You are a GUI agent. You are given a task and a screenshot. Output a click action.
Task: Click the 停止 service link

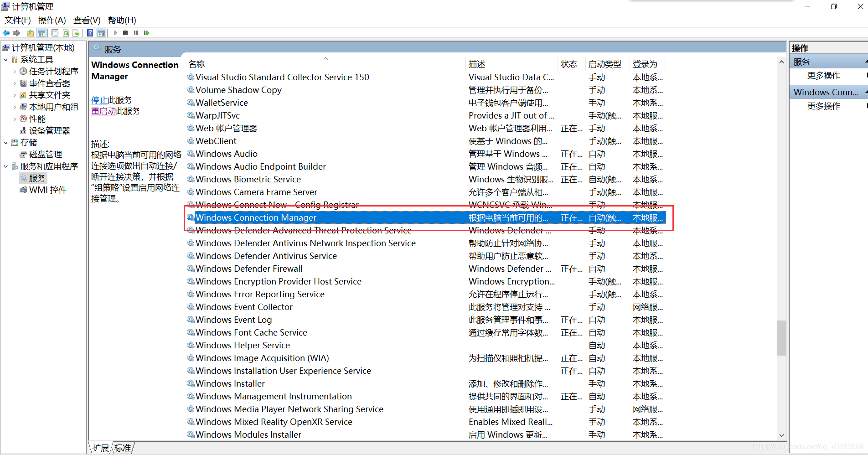pyautogui.click(x=99, y=100)
